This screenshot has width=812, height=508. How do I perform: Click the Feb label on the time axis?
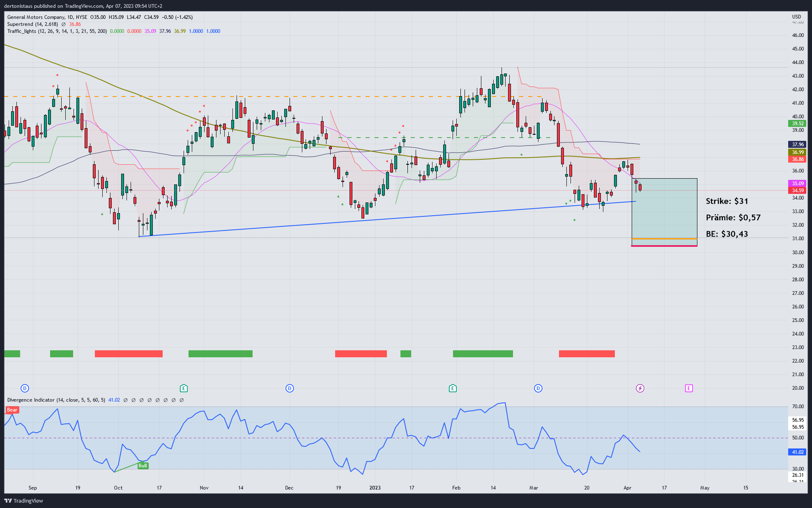click(456, 488)
